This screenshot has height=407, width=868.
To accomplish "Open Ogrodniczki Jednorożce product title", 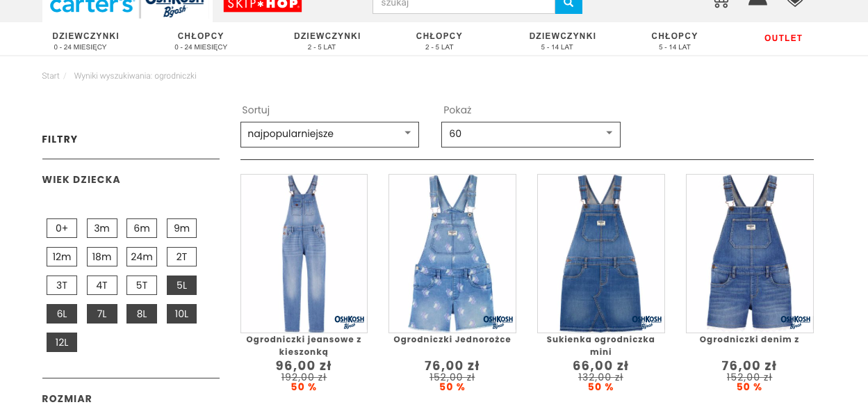I will 452,340.
